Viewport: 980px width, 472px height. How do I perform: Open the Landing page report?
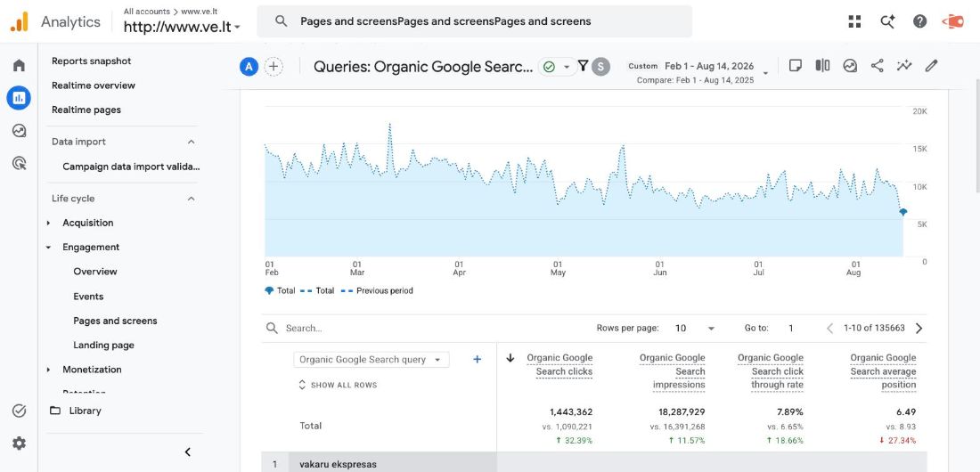(103, 345)
